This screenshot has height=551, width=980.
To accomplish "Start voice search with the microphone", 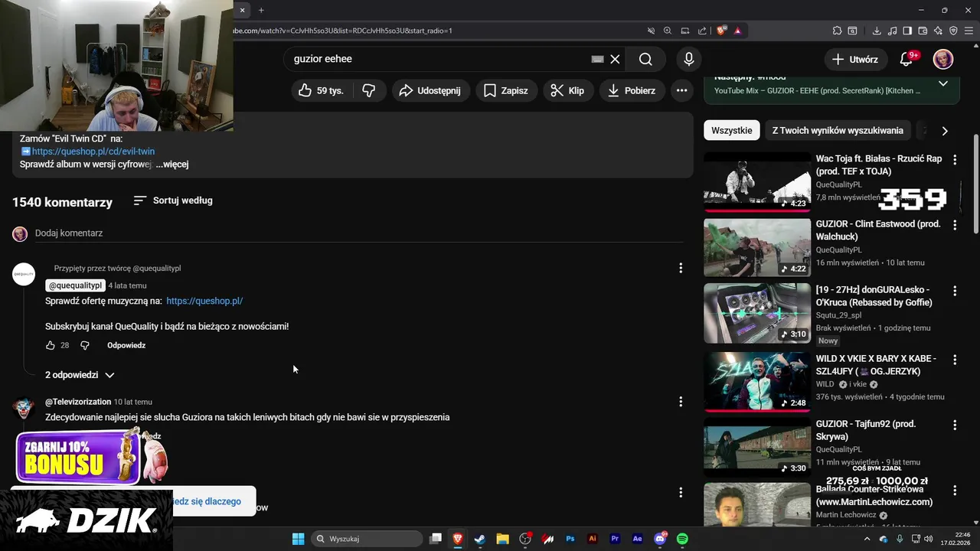I will point(689,59).
